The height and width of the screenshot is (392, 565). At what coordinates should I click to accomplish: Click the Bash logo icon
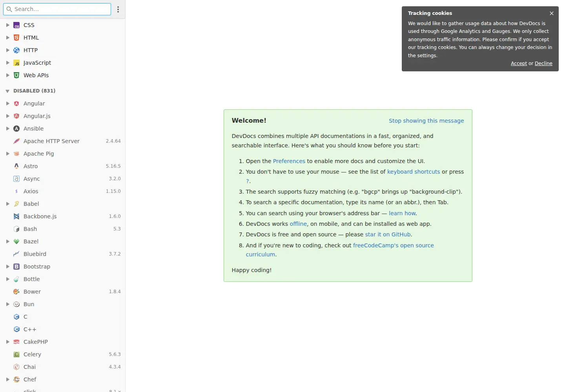tap(16, 229)
